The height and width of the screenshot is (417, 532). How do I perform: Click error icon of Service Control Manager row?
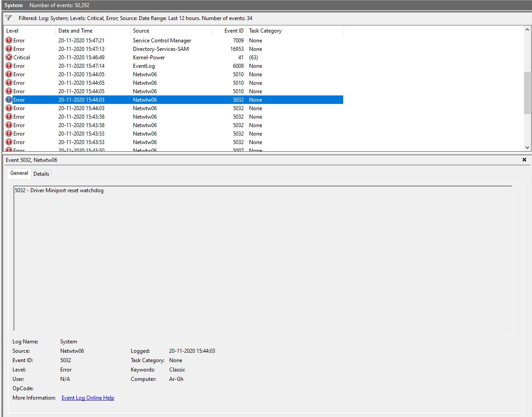[x=9, y=40]
